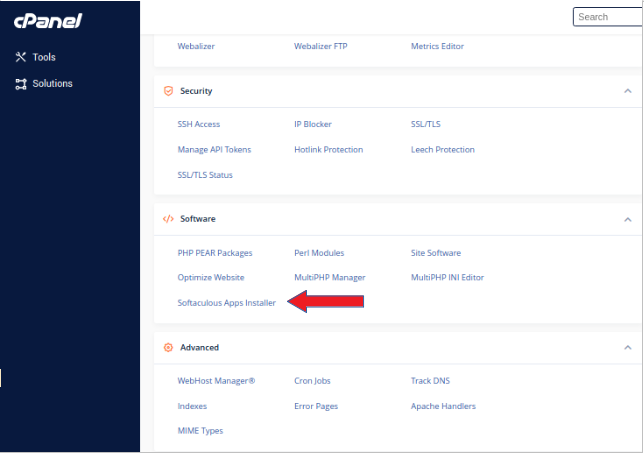Open Hotlink Protection

[x=329, y=149]
